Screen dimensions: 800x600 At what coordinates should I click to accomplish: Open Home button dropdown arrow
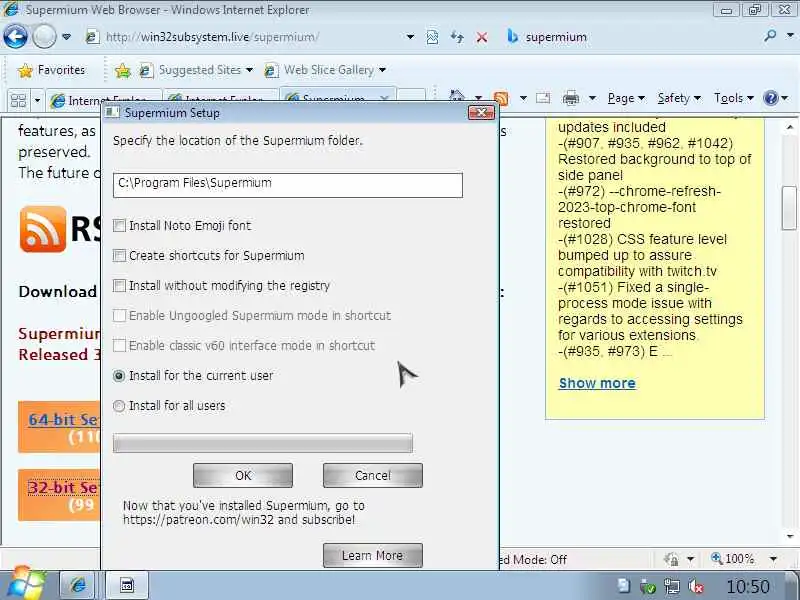[x=478, y=97]
